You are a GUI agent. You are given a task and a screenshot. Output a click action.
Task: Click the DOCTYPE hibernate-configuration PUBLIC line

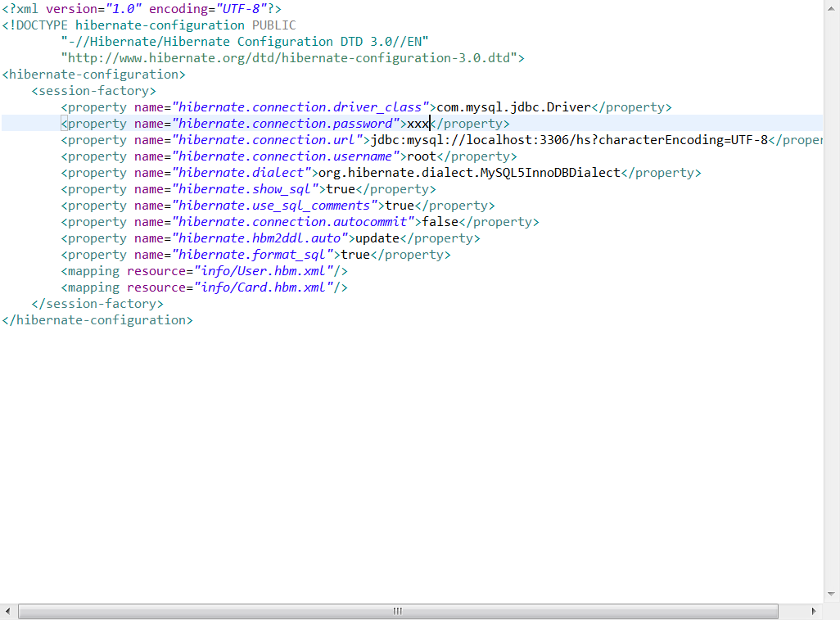[x=149, y=25]
